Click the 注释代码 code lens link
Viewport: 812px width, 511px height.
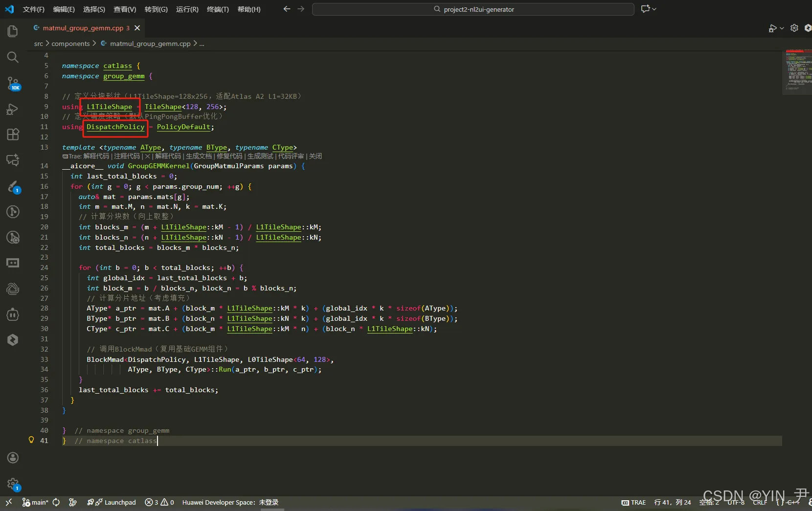coord(127,156)
